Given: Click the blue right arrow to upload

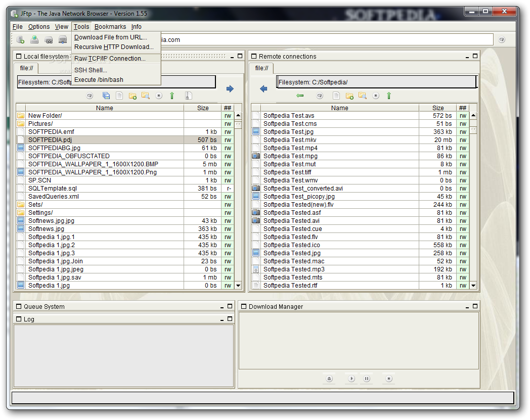Looking at the screenshot, I should click(230, 89).
